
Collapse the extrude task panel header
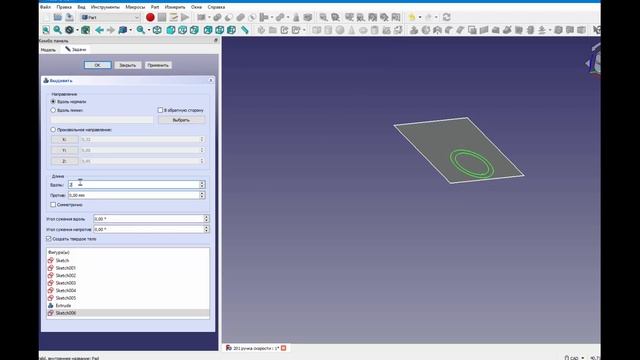(x=211, y=80)
